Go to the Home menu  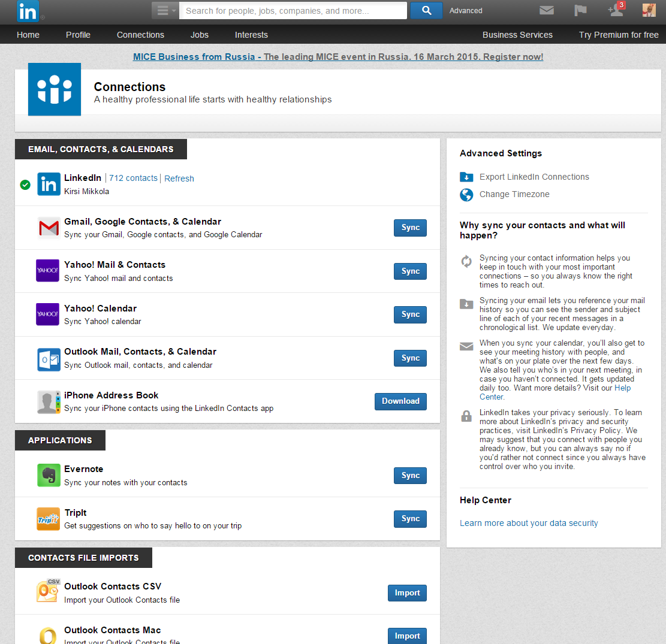coord(28,35)
